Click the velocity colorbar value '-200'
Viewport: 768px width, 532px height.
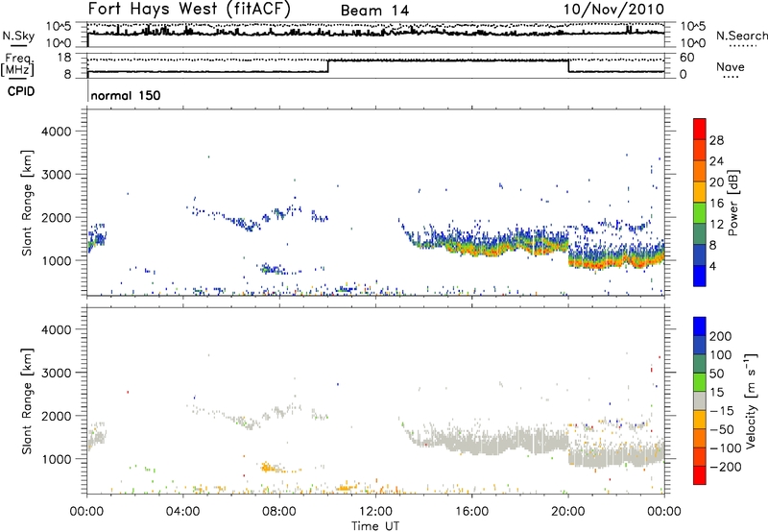pyautogui.click(x=726, y=467)
